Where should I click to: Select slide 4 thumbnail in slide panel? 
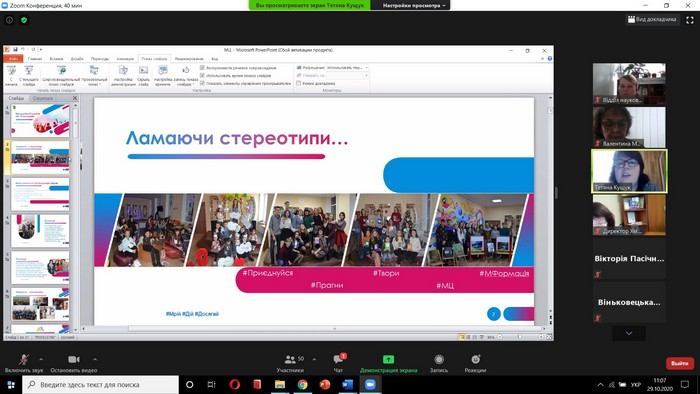click(40, 231)
